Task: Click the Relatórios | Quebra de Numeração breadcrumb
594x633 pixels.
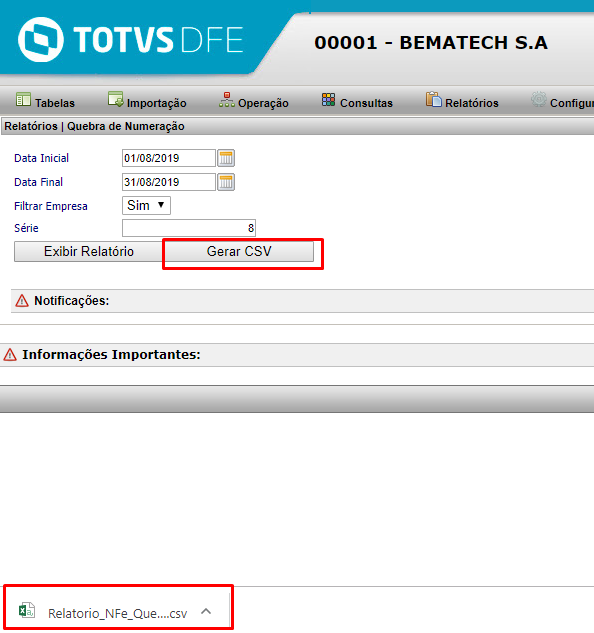Action: click(x=94, y=126)
